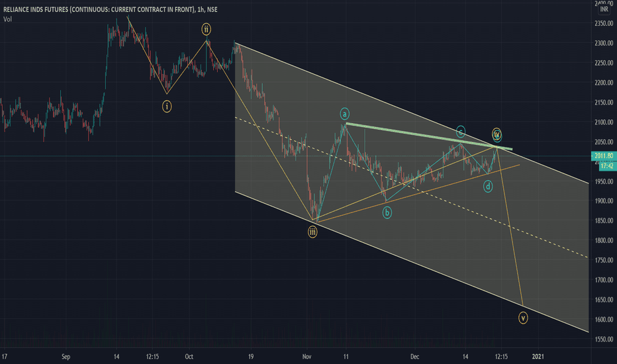Click the INR currency label
The image size is (617, 364).
(604, 9)
